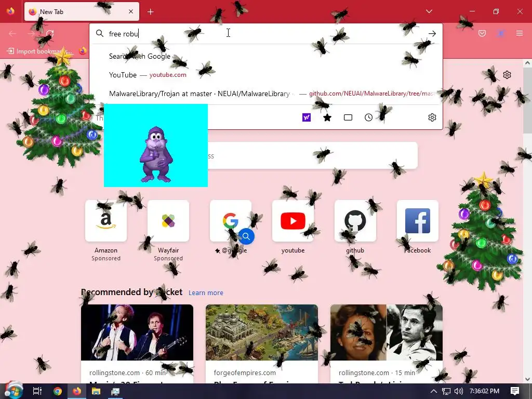Open the Save to Pocket button
The width and height of the screenshot is (532, 399).
coord(482,33)
